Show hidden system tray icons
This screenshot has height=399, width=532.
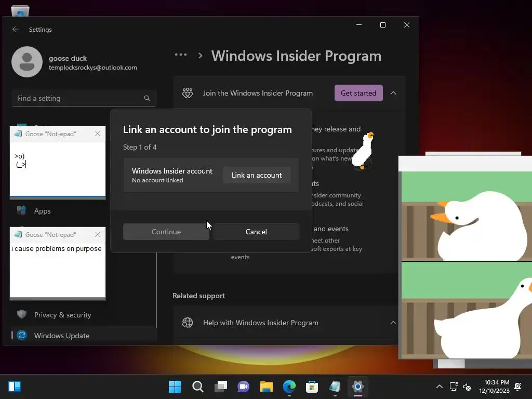[x=440, y=387]
